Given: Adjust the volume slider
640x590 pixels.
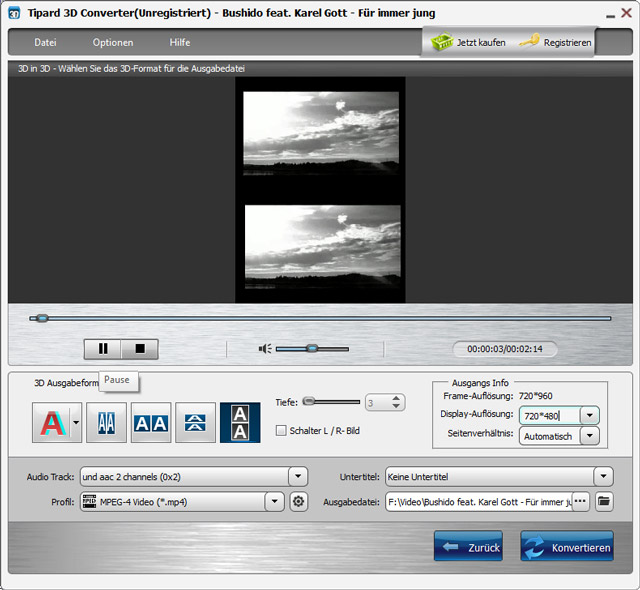Looking at the screenshot, I should click(x=312, y=349).
